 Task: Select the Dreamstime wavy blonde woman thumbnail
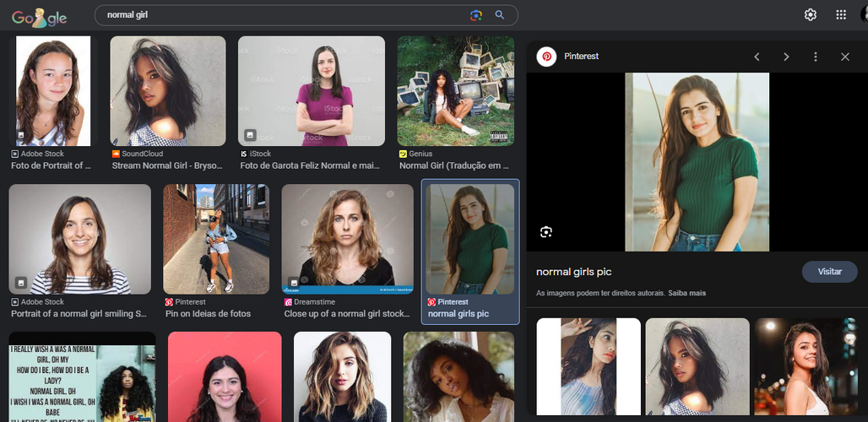tap(348, 239)
